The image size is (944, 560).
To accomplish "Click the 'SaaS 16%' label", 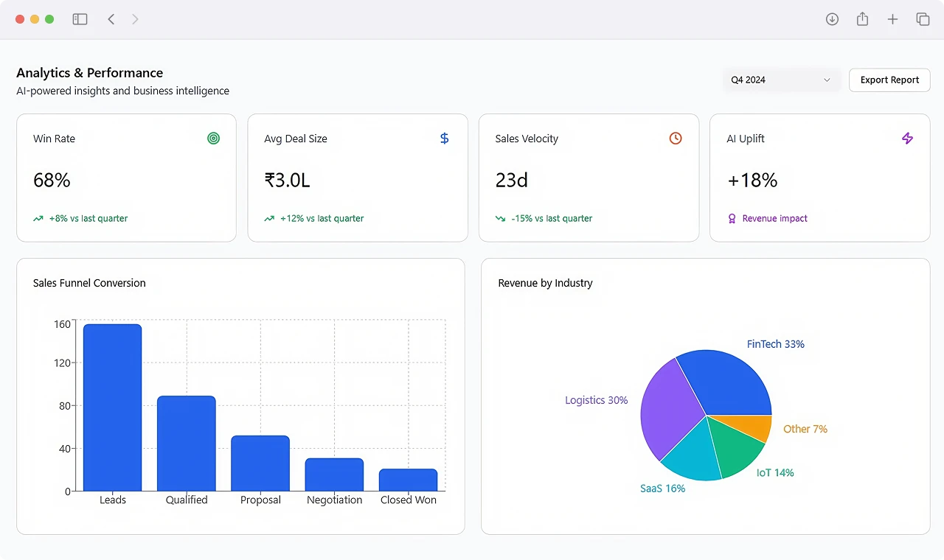I will 662,489.
